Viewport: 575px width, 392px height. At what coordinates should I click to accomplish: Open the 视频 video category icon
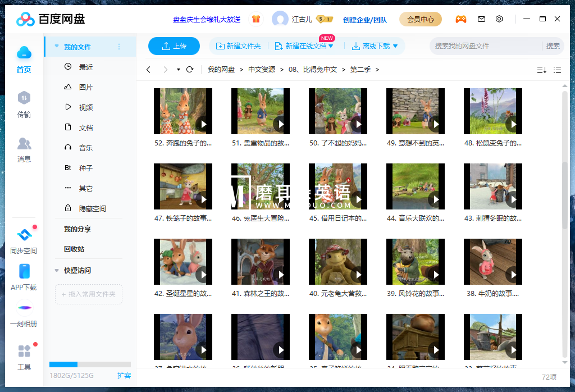pyautogui.click(x=67, y=107)
